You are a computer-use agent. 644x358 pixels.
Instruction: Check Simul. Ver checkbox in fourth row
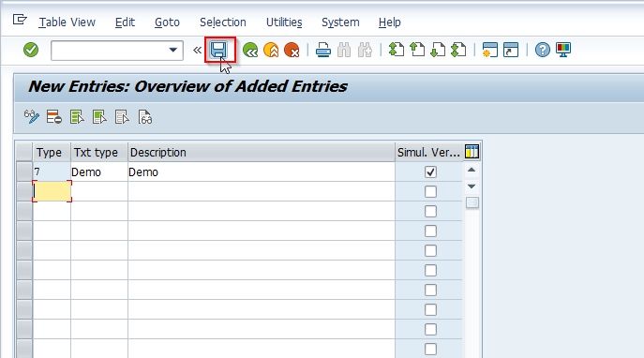[430, 231]
